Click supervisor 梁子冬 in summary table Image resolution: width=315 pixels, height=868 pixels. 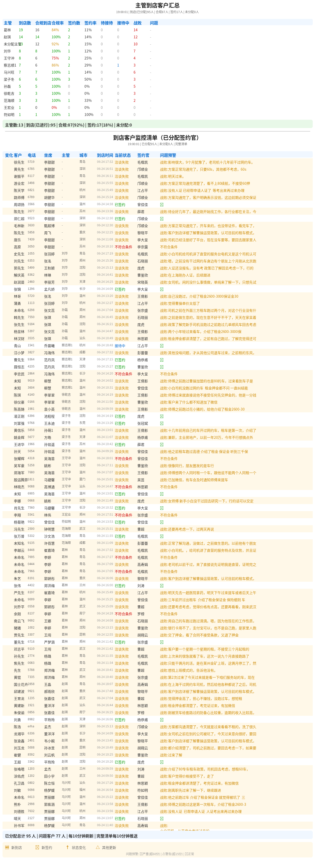[x=9, y=80]
